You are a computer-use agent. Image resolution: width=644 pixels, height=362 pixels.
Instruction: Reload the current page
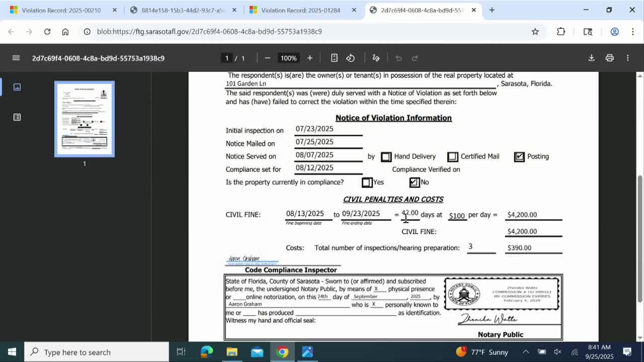(47, 32)
